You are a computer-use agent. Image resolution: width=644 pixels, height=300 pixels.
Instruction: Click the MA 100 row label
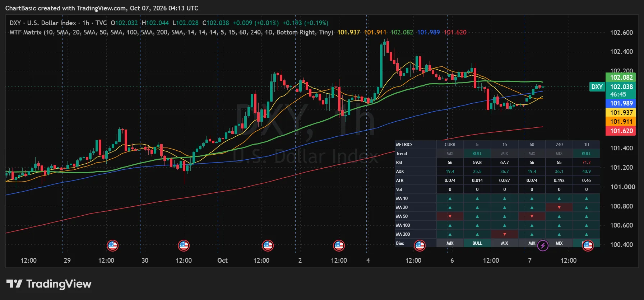(x=403, y=225)
